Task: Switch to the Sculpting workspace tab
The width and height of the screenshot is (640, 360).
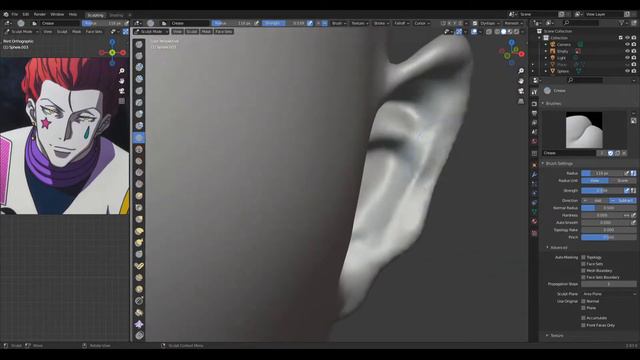Action: pos(96,15)
